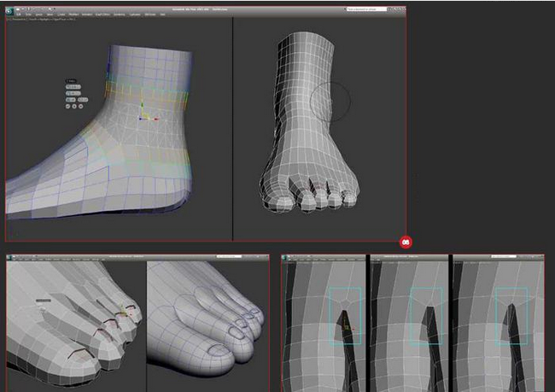Click the caddy title label above the fields
Image resolution: width=555 pixels, height=392 pixels.
pos(71,81)
